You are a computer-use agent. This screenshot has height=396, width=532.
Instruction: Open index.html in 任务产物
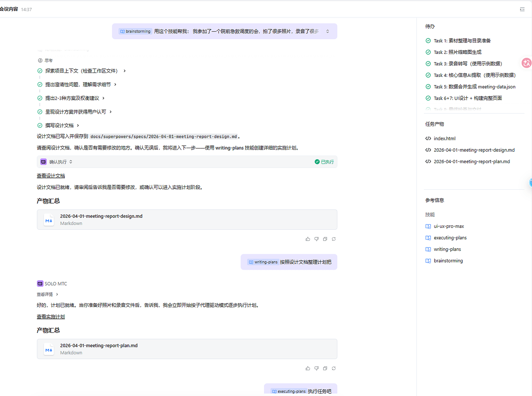pyautogui.click(x=445, y=139)
